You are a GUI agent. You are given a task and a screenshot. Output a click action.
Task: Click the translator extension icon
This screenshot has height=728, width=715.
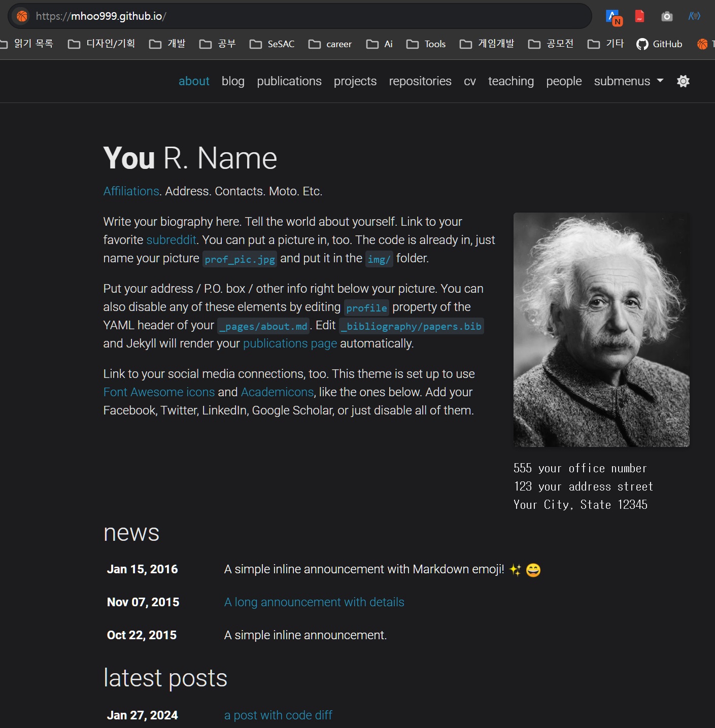[614, 17]
